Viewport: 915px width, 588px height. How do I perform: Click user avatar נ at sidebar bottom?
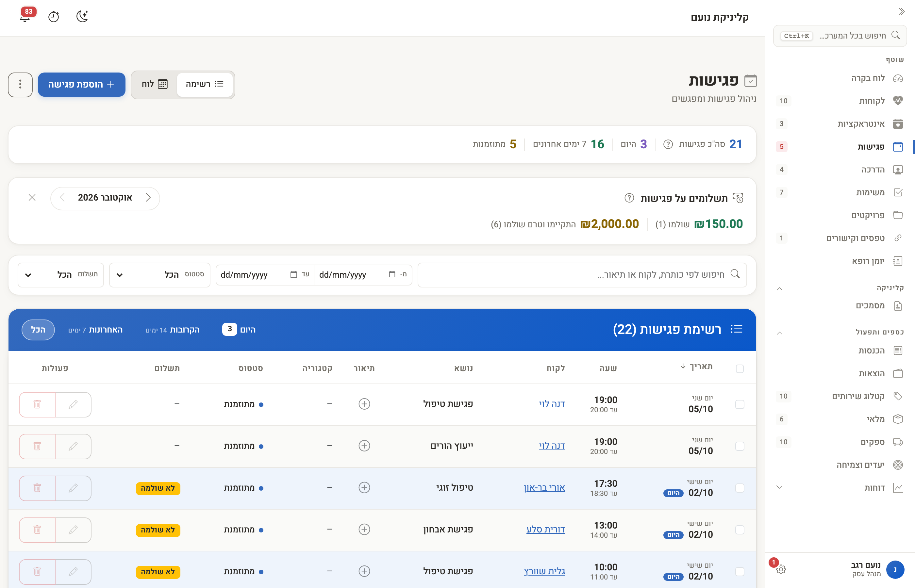pyautogui.click(x=895, y=569)
